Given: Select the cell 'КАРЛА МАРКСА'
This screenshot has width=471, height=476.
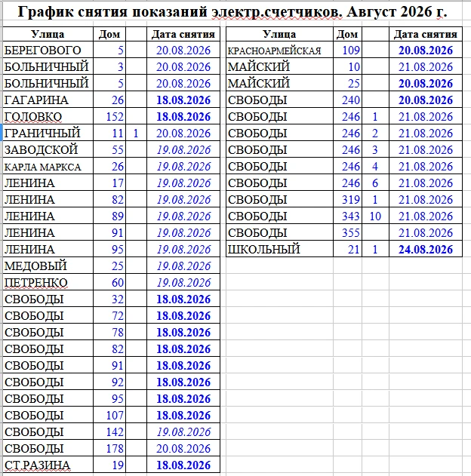Looking at the screenshot, I should coord(48,167).
